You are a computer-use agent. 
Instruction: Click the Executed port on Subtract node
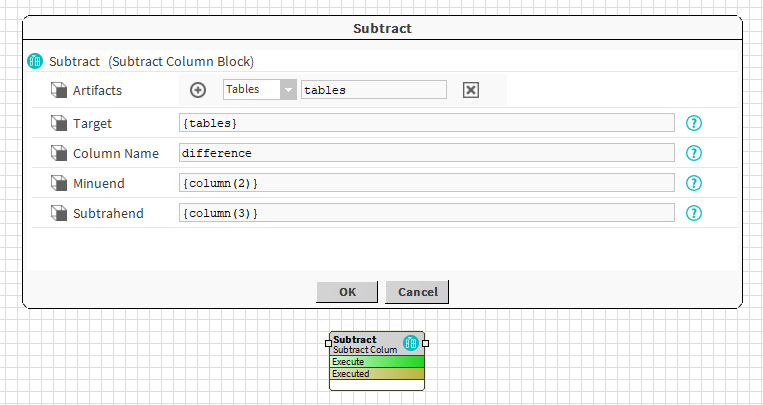376,374
